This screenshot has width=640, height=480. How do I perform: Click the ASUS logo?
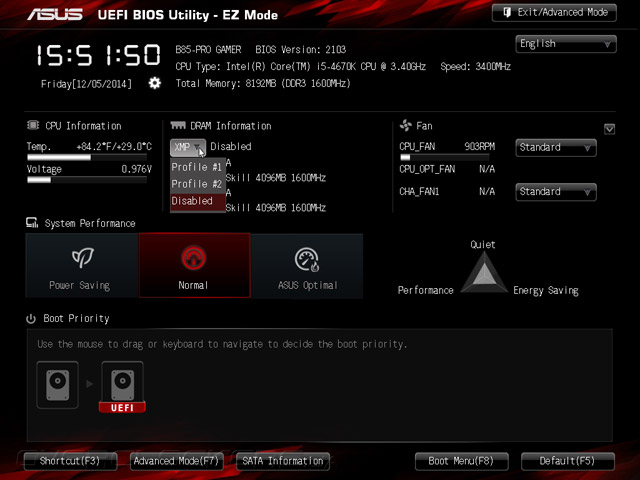[x=55, y=14]
